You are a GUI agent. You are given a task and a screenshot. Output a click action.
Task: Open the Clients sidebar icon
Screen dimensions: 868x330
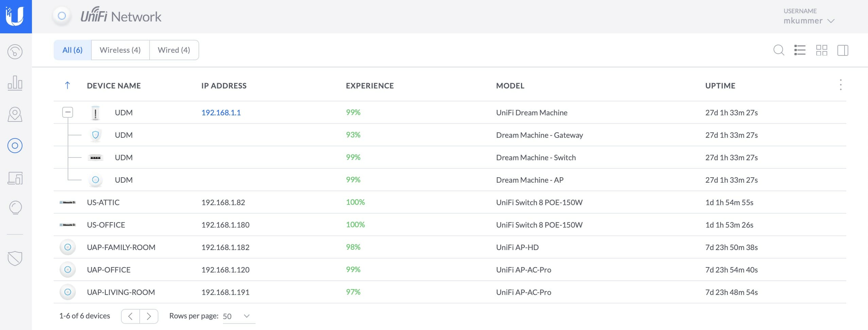[15, 178]
